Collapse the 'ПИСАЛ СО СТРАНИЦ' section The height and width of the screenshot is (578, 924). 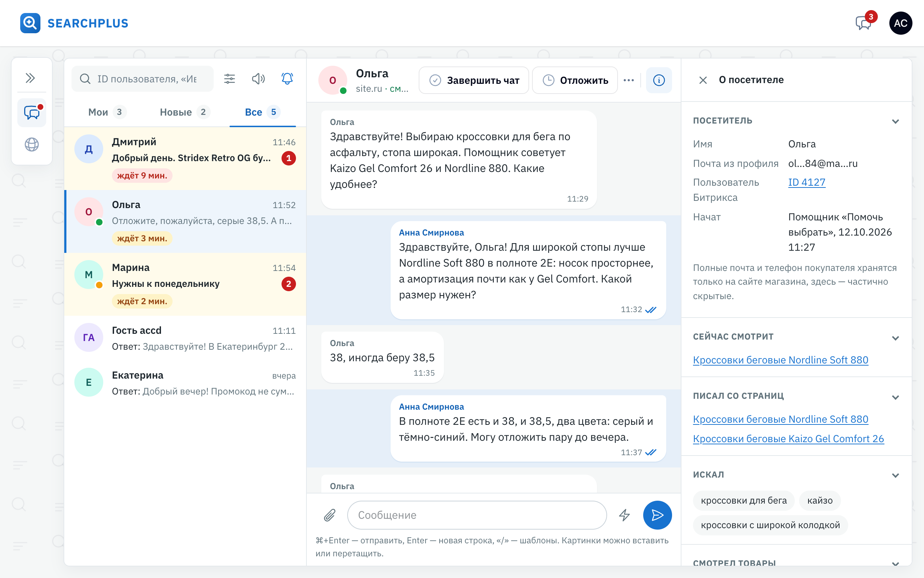point(895,397)
